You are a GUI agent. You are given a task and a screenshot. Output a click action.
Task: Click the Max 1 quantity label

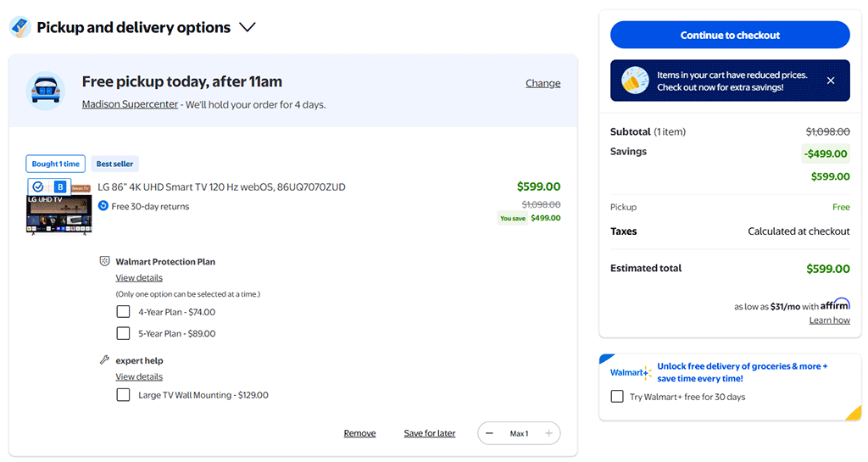520,434
